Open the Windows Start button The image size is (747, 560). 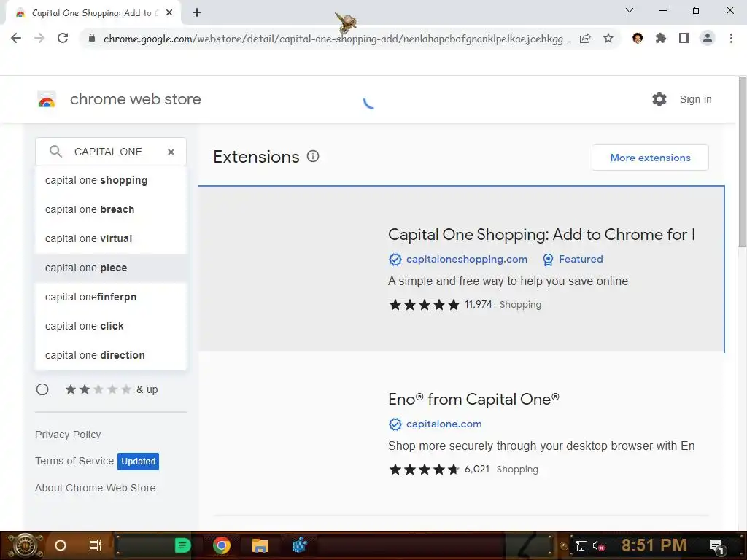pos(26,545)
